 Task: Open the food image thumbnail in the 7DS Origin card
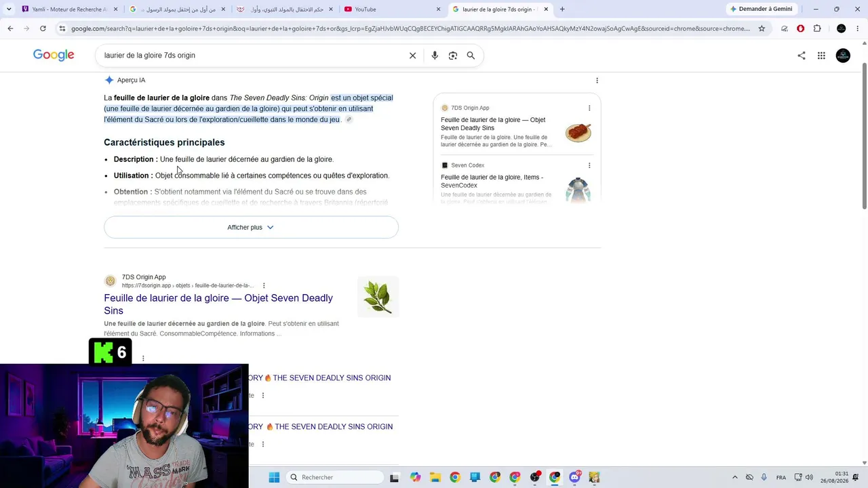[578, 132]
